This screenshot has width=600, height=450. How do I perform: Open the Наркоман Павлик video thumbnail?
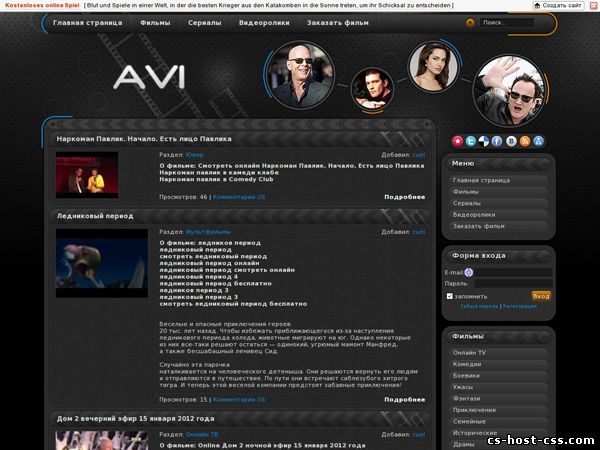[x=87, y=175]
